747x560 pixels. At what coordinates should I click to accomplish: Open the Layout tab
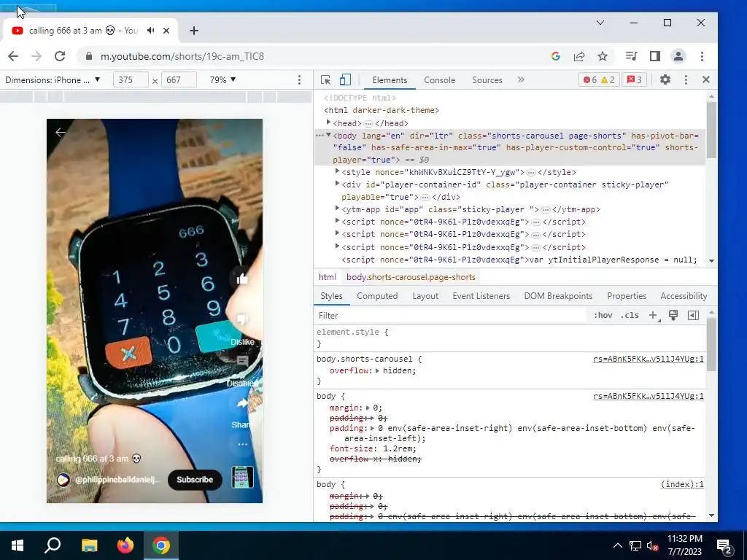click(x=425, y=296)
